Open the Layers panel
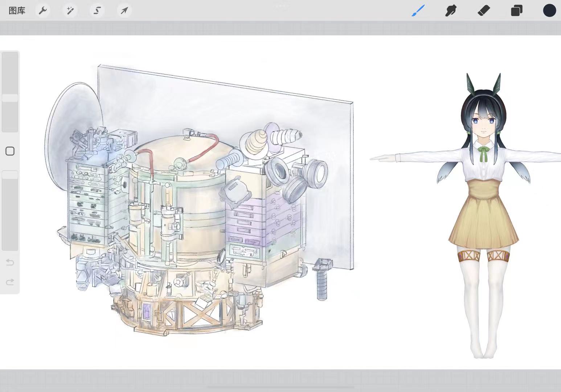Screen dimensions: 561x392 (x=516, y=11)
